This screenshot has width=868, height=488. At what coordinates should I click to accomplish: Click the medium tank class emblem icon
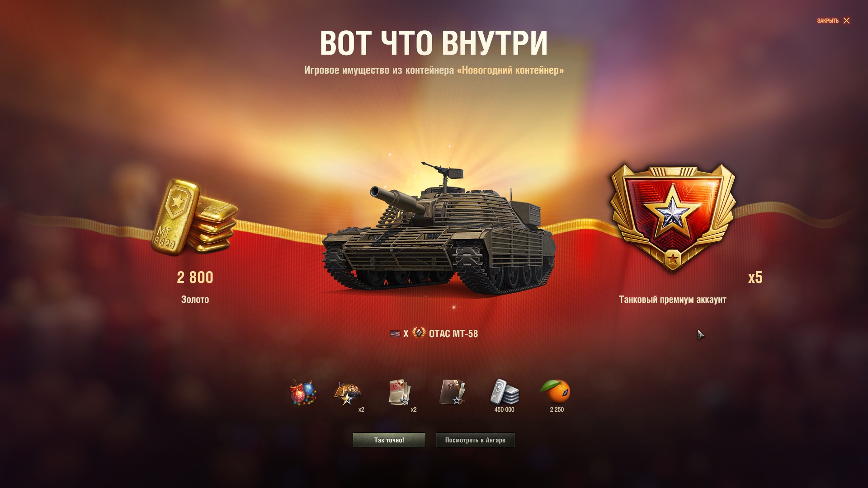tap(419, 333)
